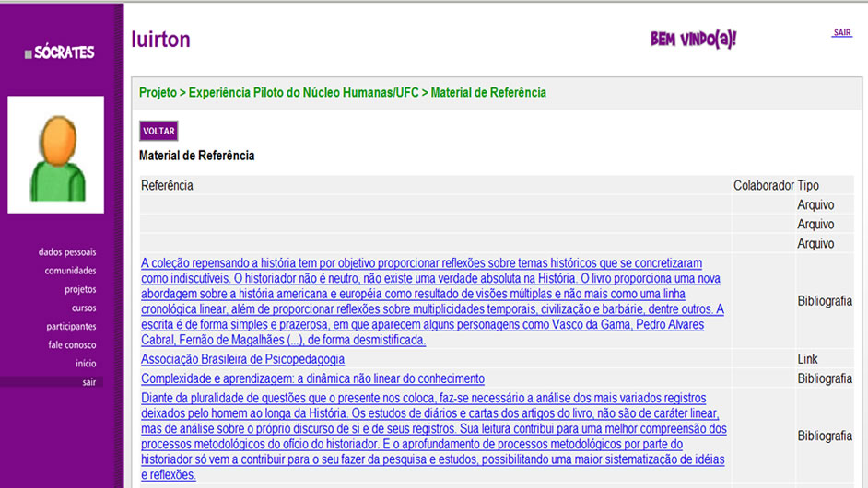The height and width of the screenshot is (488, 868).
Task: Click the Referência column header
Action: pyautogui.click(x=167, y=186)
